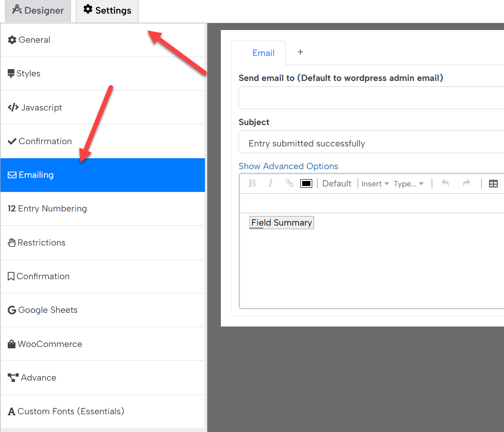The width and height of the screenshot is (504, 432).
Task: Apply italic formatting in the email editor
Action: (x=270, y=183)
